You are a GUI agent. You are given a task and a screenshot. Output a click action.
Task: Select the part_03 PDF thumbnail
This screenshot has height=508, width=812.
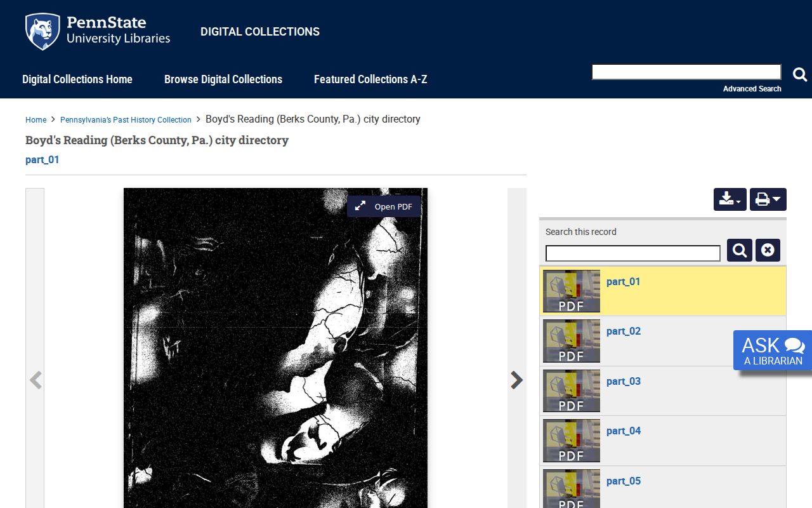pos(572,391)
